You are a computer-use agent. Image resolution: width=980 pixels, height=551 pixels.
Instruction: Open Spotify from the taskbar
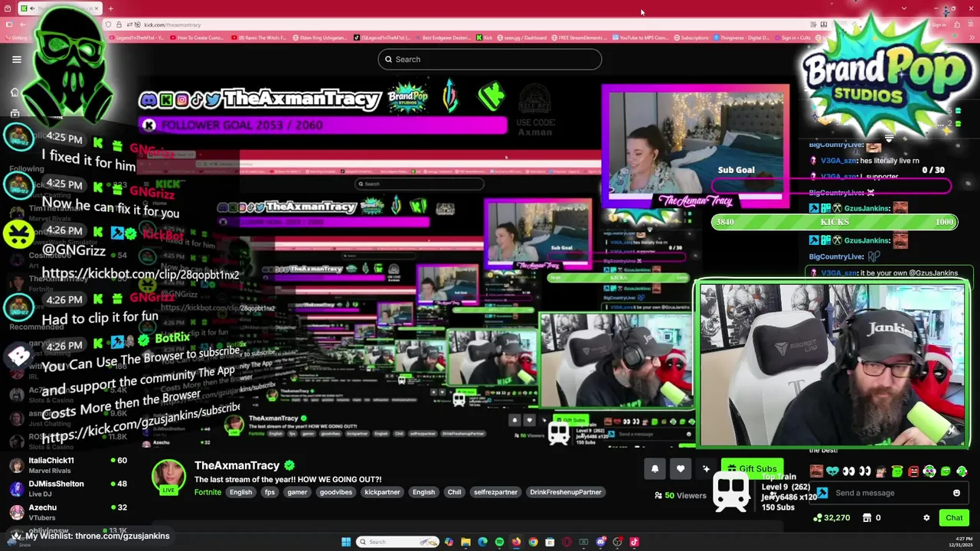pos(499,542)
